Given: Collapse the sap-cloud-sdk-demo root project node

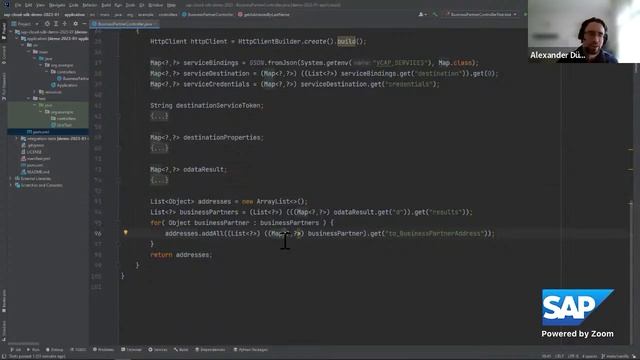Looking at the screenshot, I should [x=11, y=32].
